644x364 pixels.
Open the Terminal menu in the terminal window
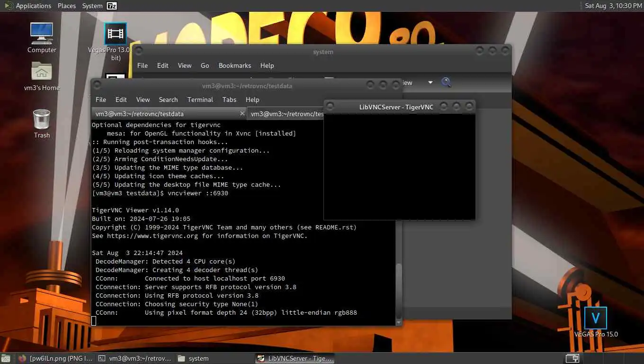pos(200,100)
